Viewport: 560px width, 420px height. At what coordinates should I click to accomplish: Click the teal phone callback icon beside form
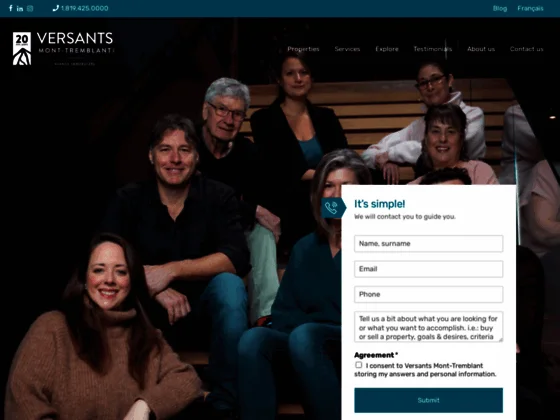pos(332,208)
